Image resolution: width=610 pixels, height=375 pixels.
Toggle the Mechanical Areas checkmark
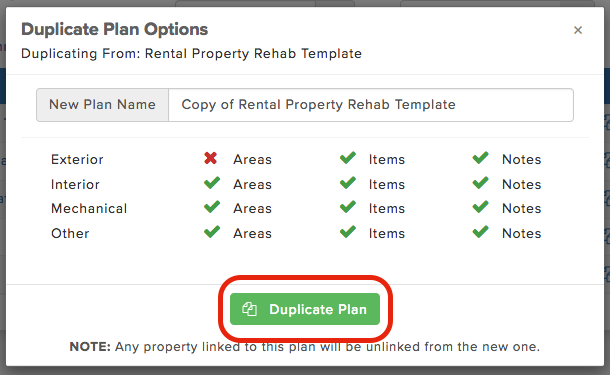pos(212,207)
